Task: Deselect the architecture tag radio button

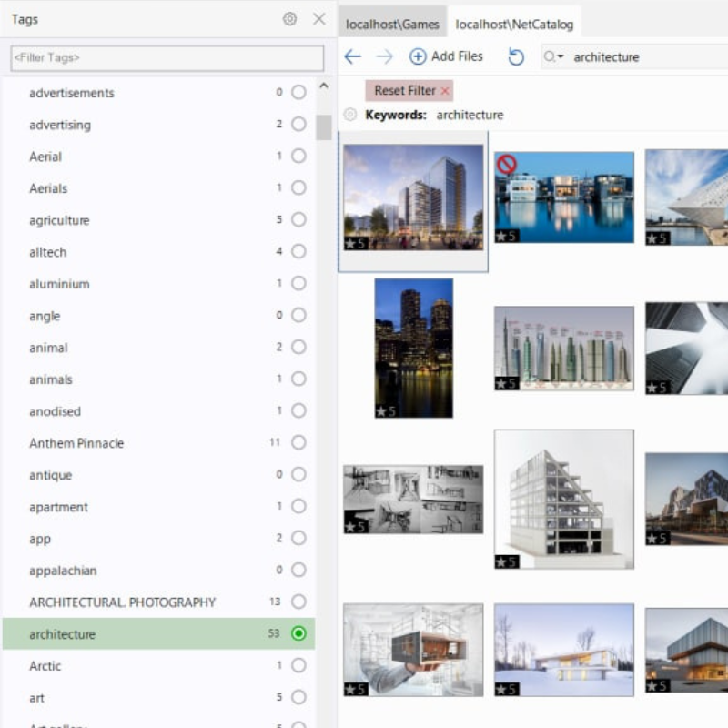Action: click(x=298, y=634)
